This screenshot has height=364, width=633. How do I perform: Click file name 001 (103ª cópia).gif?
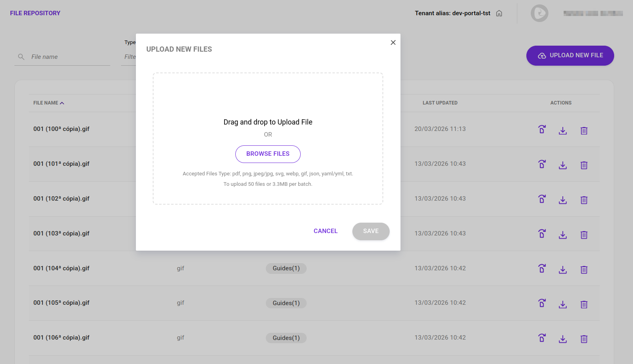tap(61, 233)
